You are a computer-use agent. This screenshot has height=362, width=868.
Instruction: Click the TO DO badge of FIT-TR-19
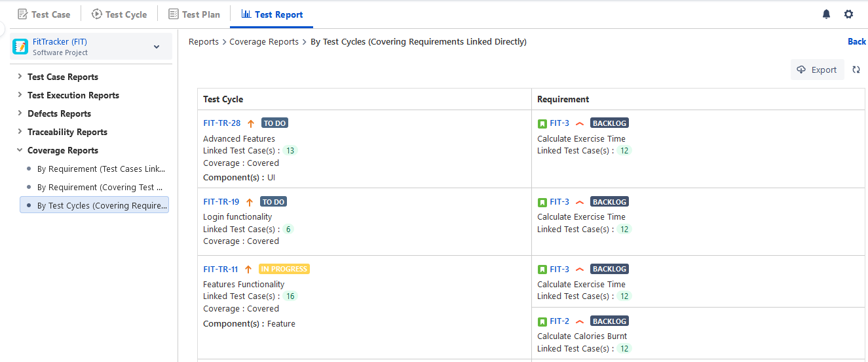pyautogui.click(x=274, y=202)
